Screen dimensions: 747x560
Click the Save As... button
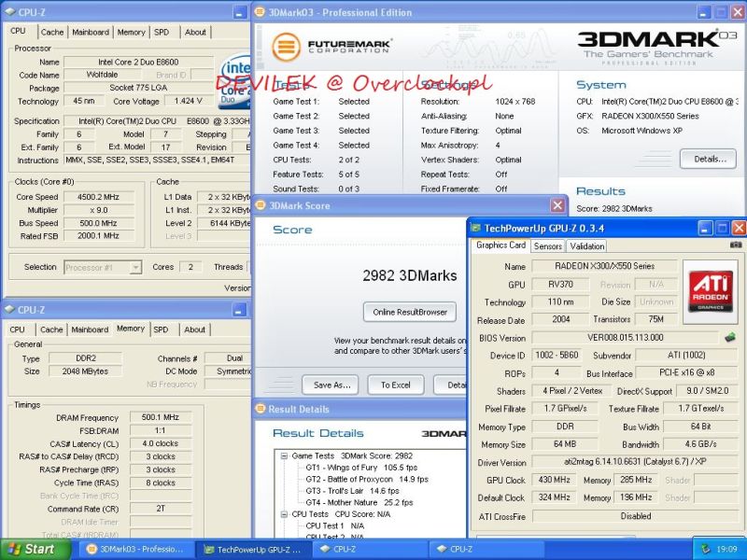[x=331, y=385]
